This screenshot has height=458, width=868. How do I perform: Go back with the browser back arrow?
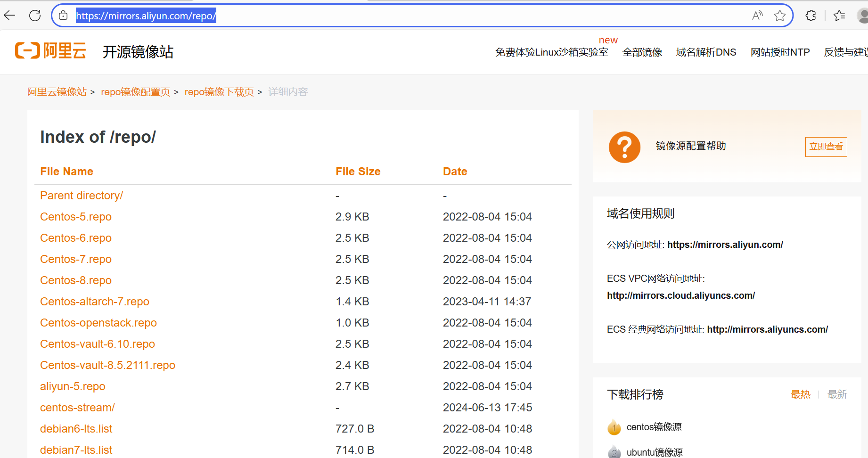click(x=9, y=16)
